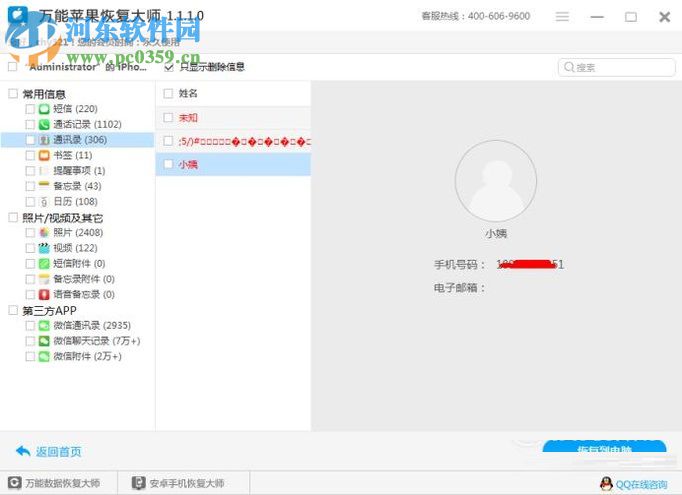Check the 小姨 contact checkbox
682x495 pixels.
tap(168, 164)
